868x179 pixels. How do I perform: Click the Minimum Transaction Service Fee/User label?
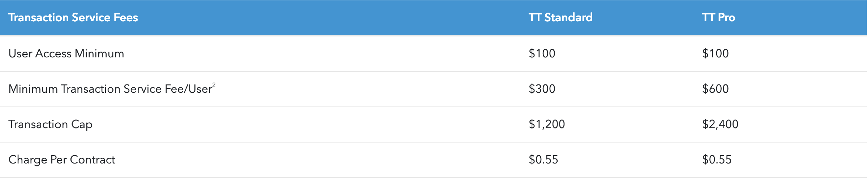pyautogui.click(x=110, y=89)
